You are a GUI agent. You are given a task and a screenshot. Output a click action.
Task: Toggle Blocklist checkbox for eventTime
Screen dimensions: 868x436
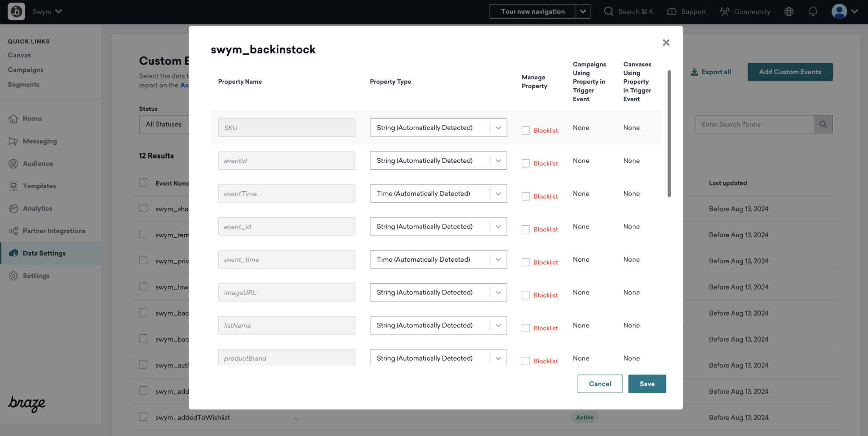[x=526, y=196]
